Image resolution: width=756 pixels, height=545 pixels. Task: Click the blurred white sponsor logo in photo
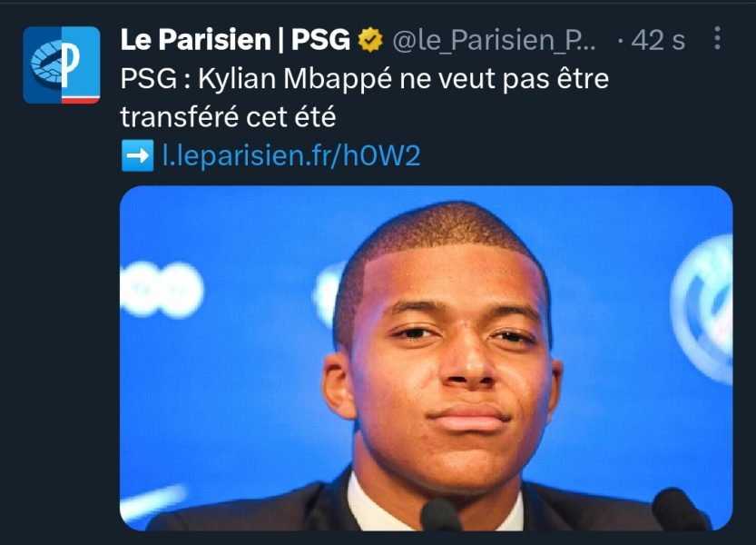162,290
